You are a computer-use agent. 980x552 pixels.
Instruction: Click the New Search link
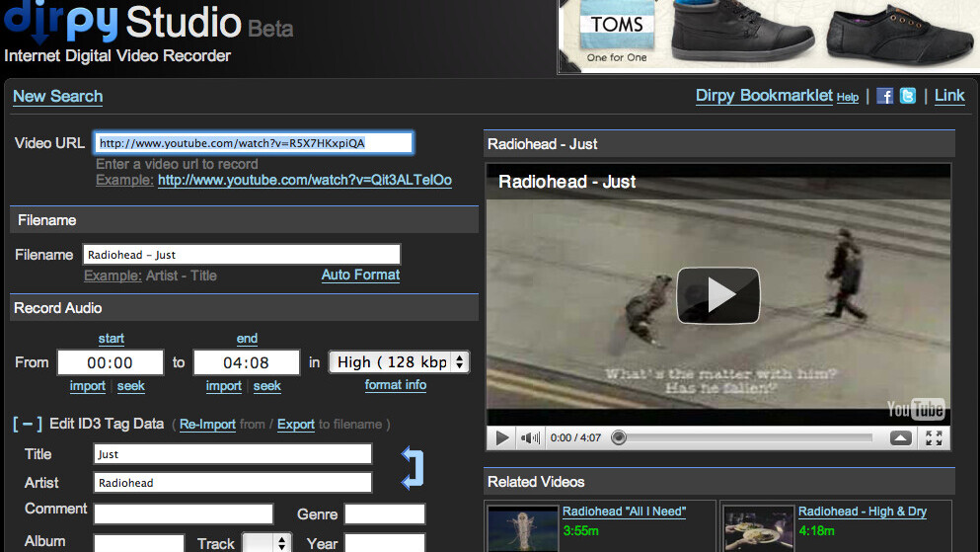point(57,96)
